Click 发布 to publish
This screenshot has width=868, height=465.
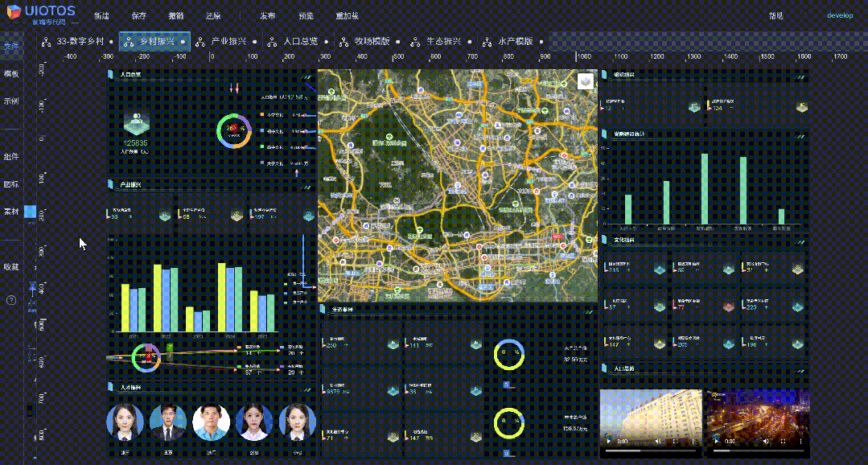coord(267,16)
